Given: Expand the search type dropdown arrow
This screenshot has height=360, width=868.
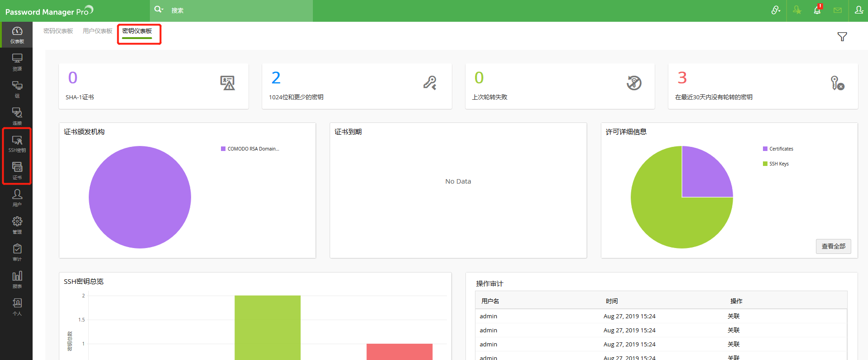Looking at the screenshot, I should [x=162, y=10].
